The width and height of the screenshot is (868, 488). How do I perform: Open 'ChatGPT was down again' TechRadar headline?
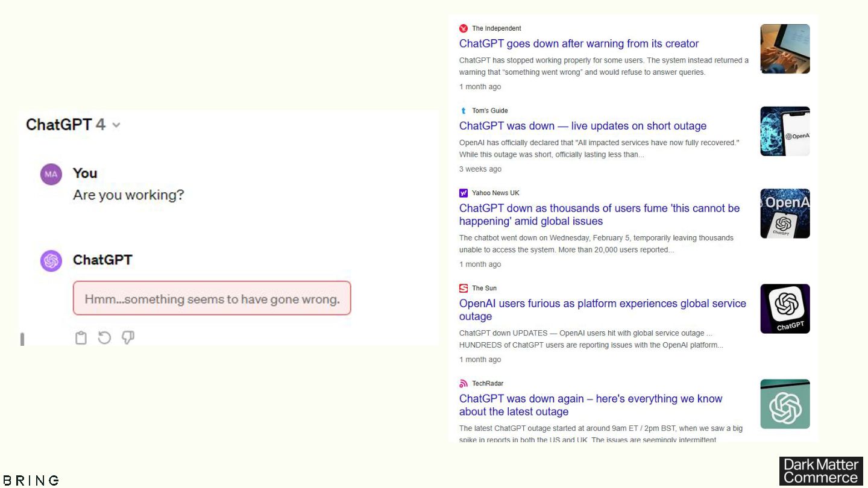(x=591, y=405)
